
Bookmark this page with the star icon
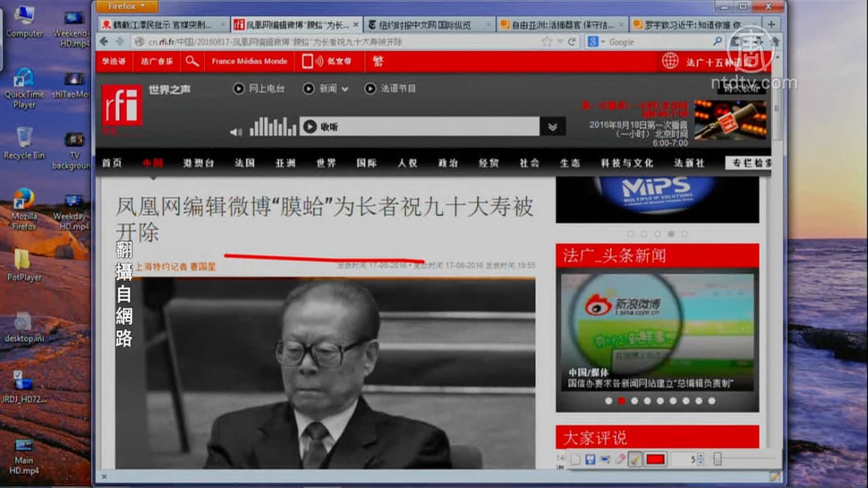click(x=547, y=42)
